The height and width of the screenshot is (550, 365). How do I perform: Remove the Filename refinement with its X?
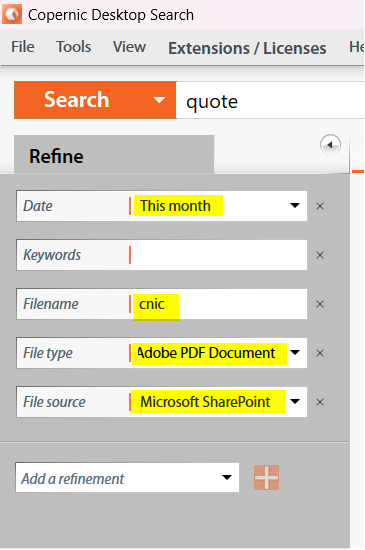coord(320,304)
